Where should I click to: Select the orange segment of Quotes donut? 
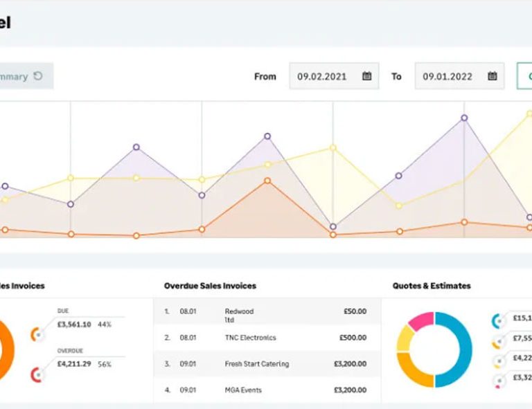click(x=411, y=371)
